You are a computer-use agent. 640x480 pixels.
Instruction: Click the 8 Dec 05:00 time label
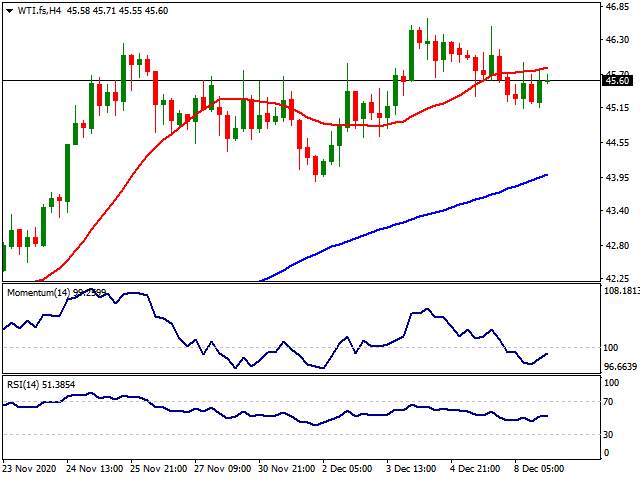[x=539, y=468]
